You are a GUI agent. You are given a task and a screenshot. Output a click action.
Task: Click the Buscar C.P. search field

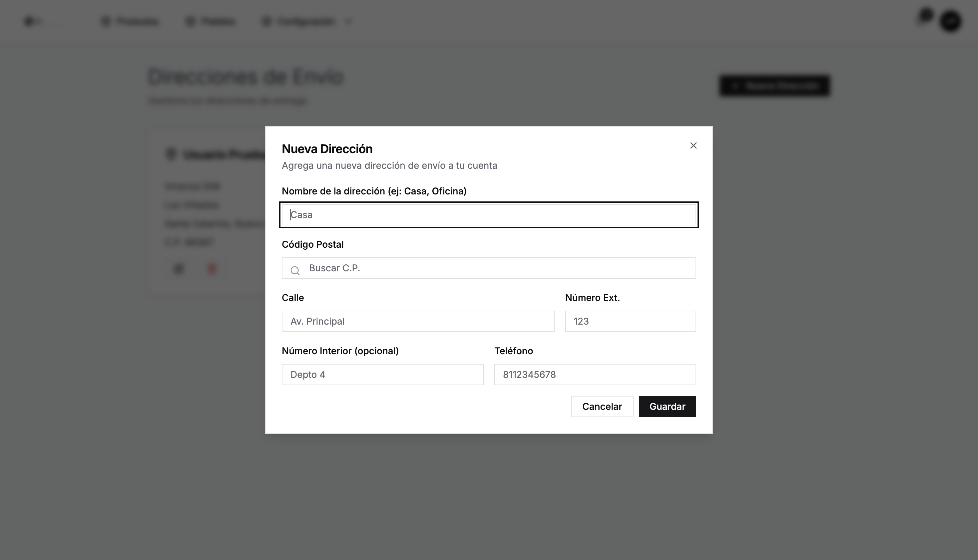pyautogui.click(x=489, y=268)
